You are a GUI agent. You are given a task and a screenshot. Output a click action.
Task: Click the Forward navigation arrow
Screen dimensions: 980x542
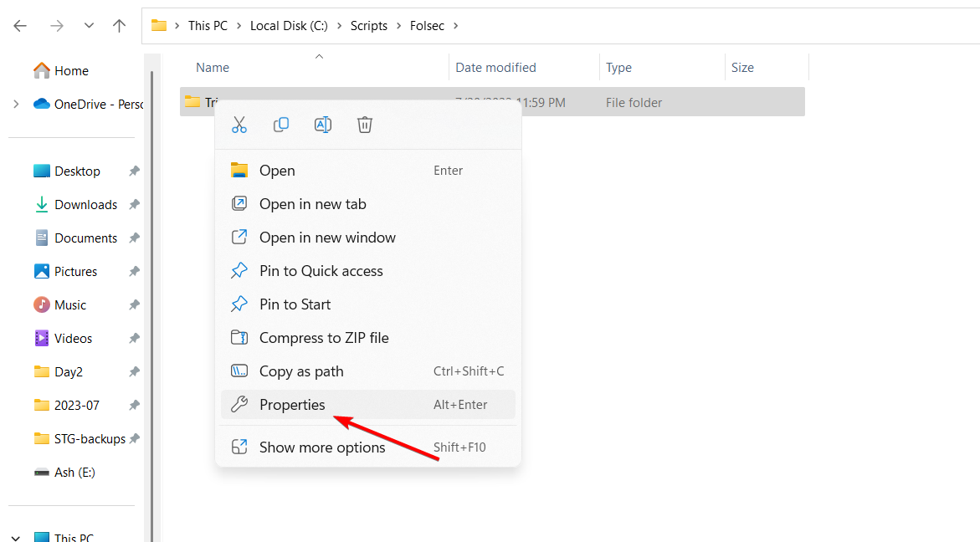pyautogui.click(x=57, y=26)
